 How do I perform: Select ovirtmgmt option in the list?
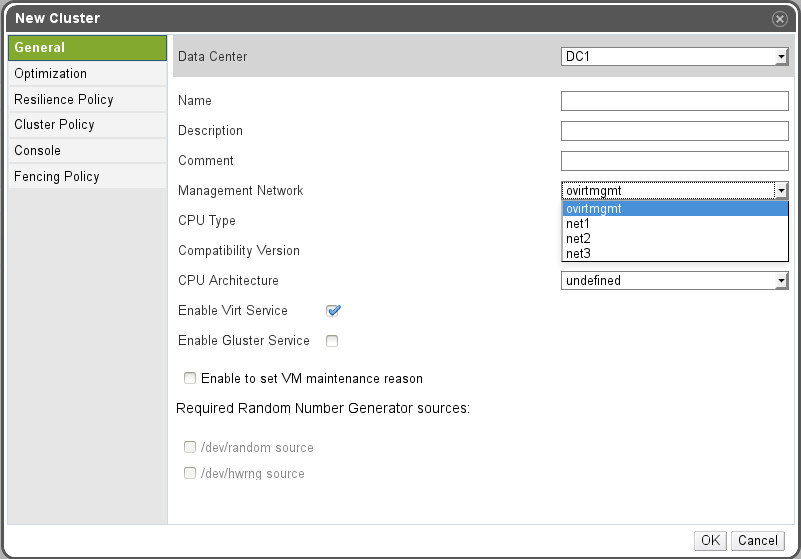tap(594, 209)
